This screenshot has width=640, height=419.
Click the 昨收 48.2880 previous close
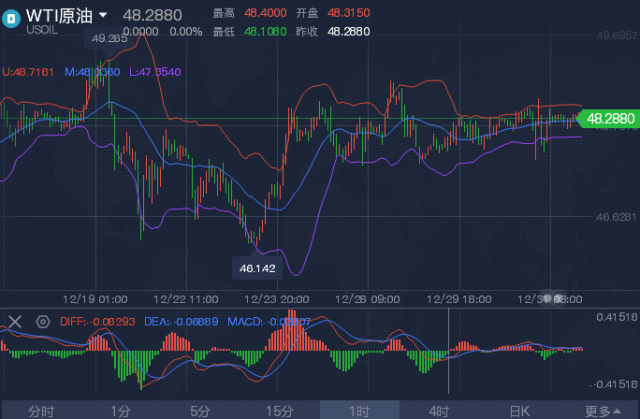click(x=333, y=31)
